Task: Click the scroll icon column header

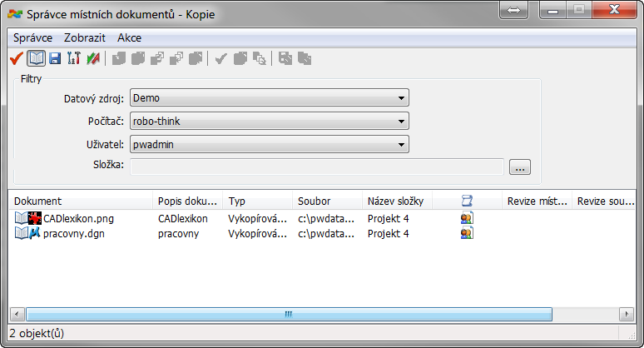Action: [x=467, y=201]
